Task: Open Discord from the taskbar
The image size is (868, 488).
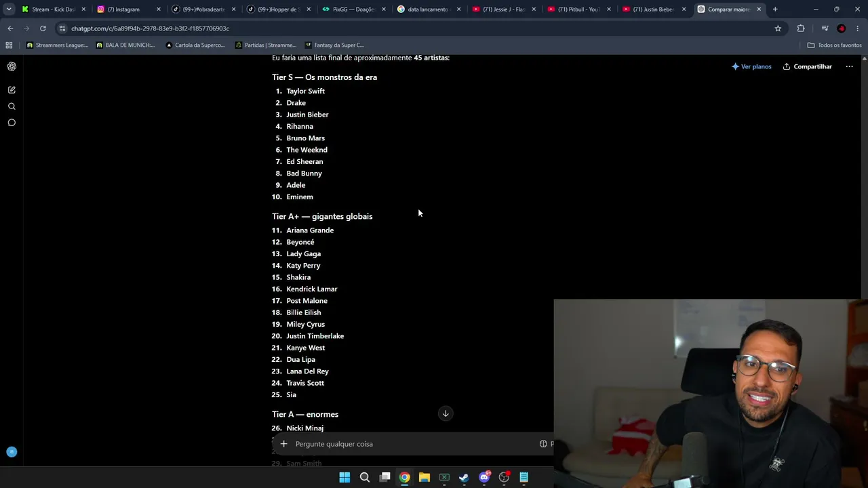Action: pos(484,477)
